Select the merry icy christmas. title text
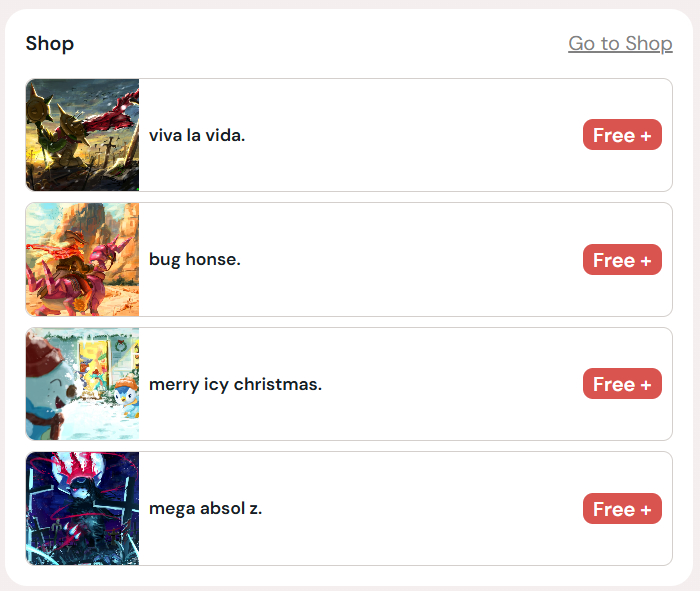The height and width of the screenshot is (591, 700). (235, 384)
